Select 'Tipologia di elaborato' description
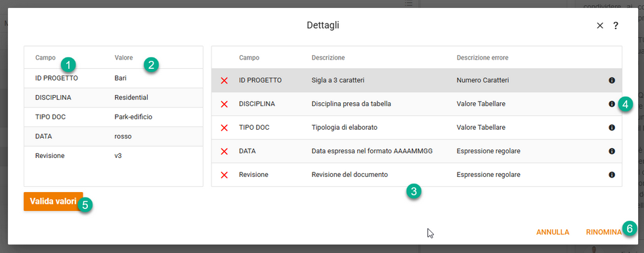The height and width of the screenshot is (253, 644). pyautogui.click(x=345, y=128)
